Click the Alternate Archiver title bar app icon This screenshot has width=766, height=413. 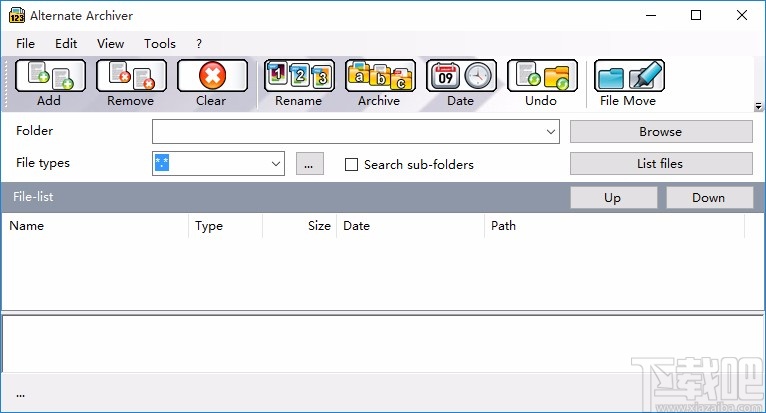coord(17,15)
